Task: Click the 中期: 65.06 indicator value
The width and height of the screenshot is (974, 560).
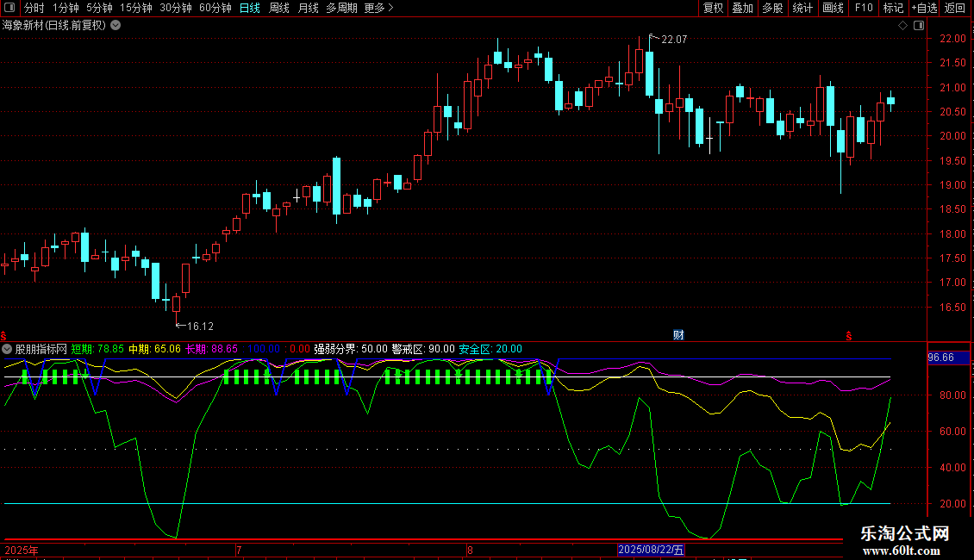Action: click(154, 349)
